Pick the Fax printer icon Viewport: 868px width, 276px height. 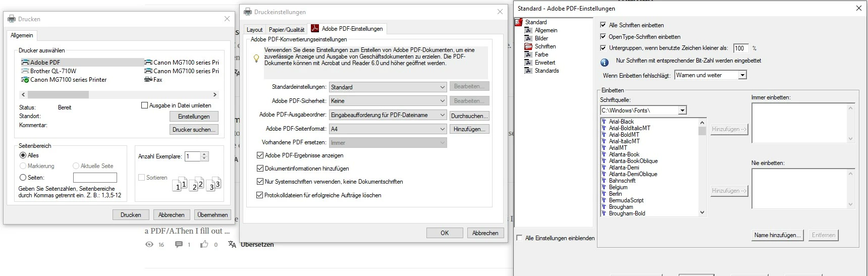point(148,80)
